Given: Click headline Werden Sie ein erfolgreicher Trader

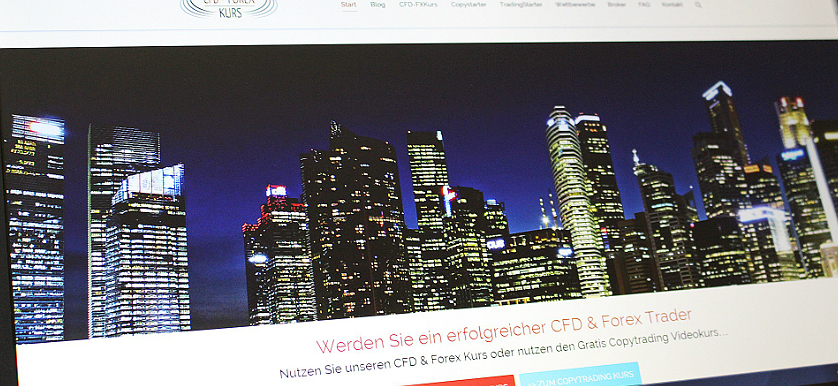Looking at the screenshot, I should coord(503,331).
